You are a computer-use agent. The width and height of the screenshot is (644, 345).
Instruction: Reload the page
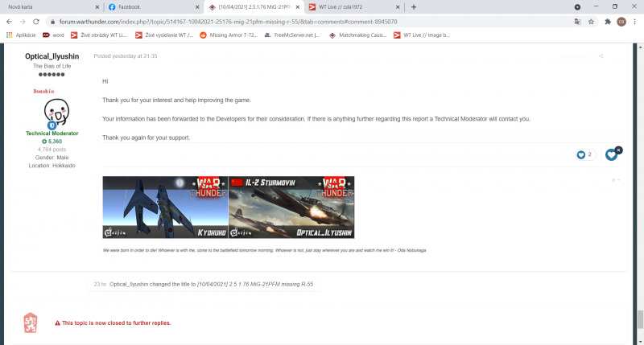[x=38, y=22]
